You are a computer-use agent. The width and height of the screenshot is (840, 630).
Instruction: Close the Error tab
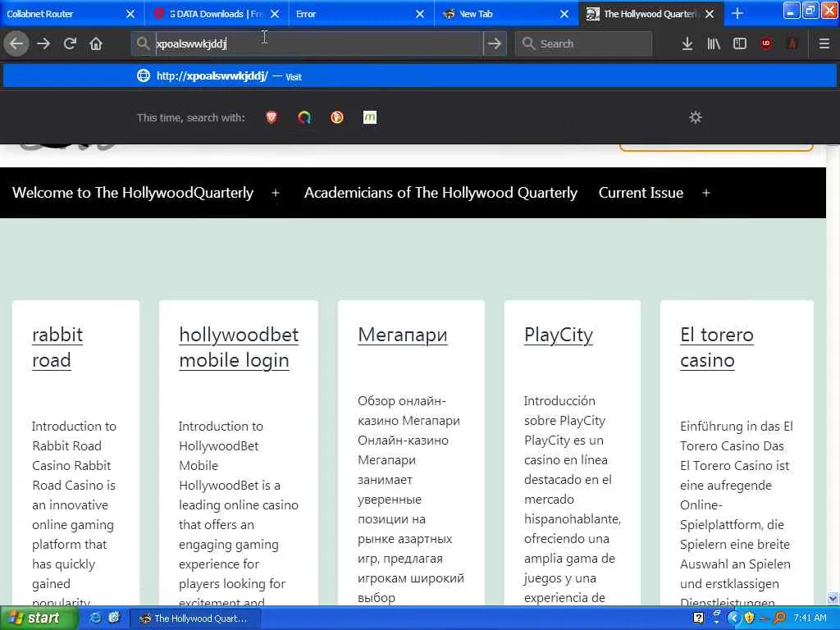pos(420,14)
